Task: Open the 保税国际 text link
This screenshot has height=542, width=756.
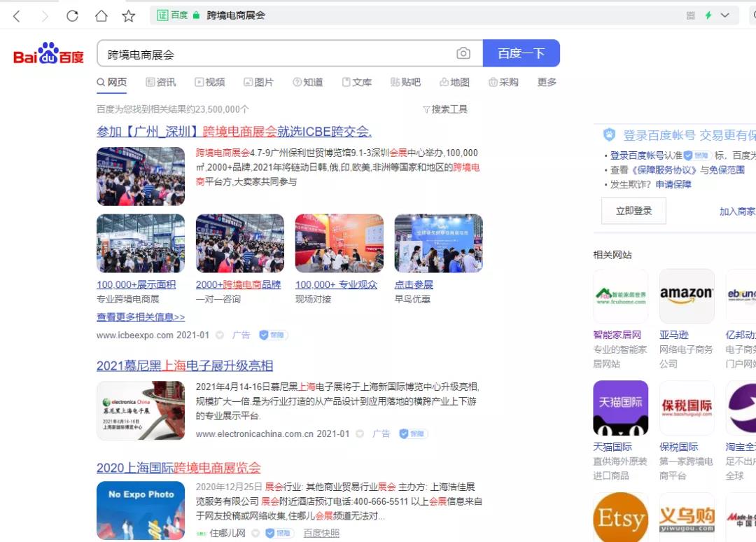Action: click(678, 447)
